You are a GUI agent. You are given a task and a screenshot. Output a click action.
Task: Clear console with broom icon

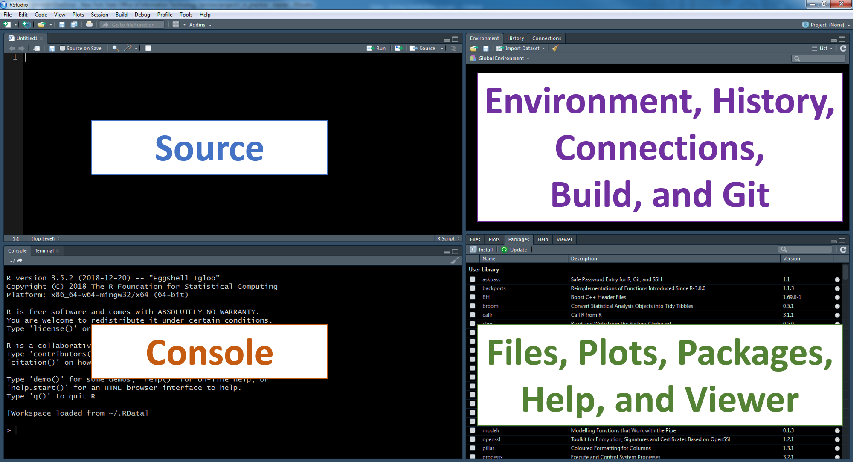(x=455, y=260)
